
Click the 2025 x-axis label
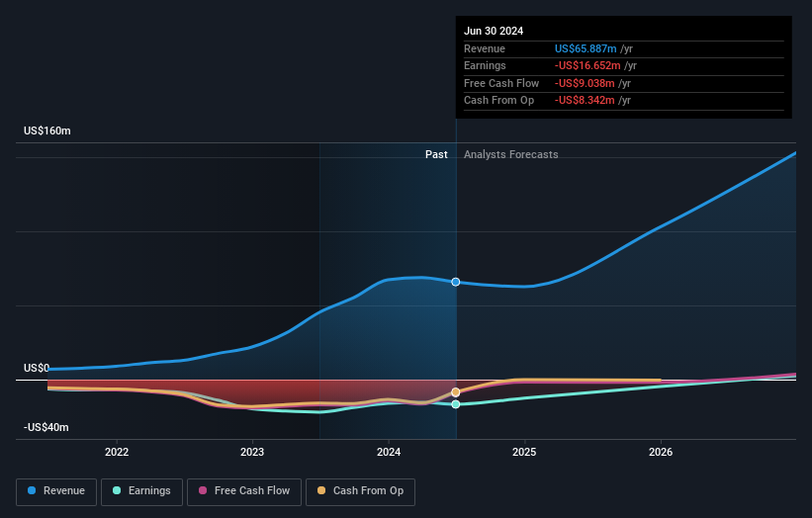524,452
